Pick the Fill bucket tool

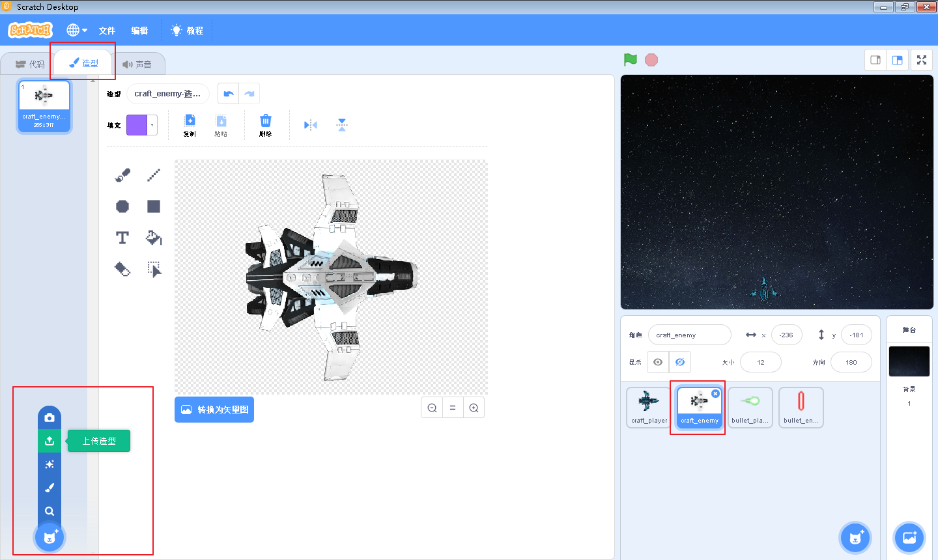point(154,238)
